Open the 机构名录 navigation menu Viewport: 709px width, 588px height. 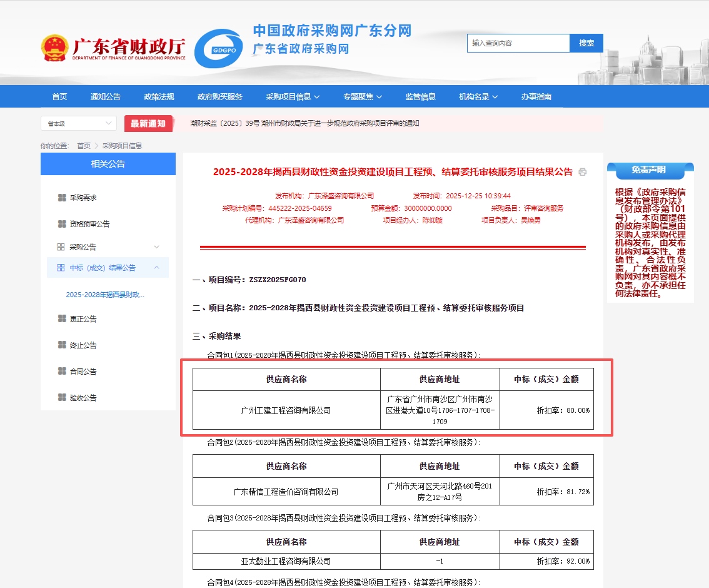pos(478,96)
